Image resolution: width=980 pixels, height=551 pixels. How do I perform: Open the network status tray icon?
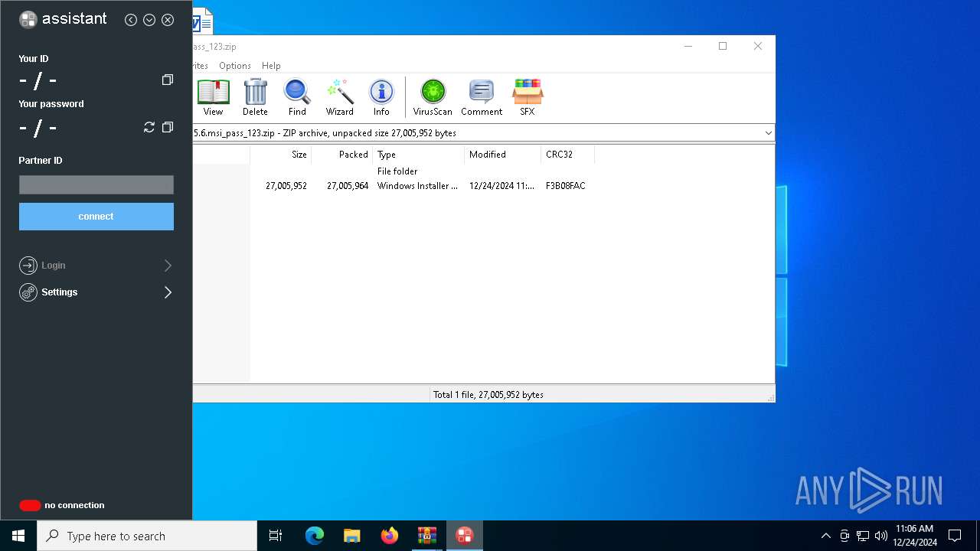(863, 536)
